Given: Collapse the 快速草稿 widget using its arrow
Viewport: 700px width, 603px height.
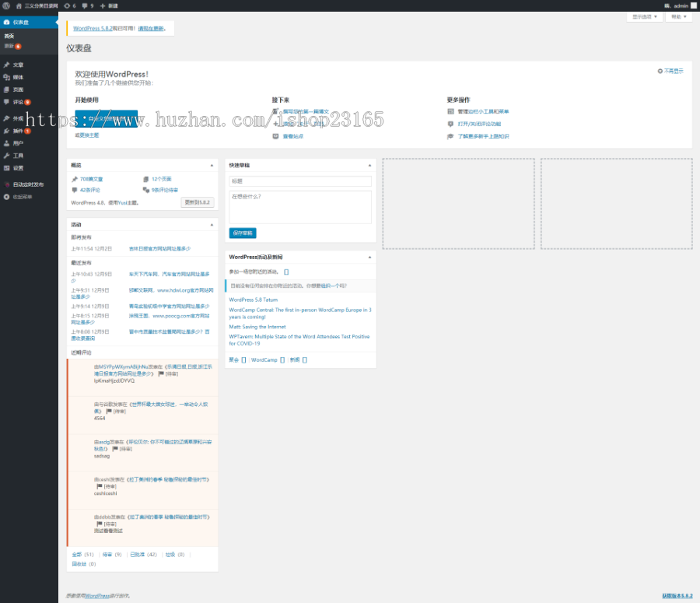Looking at the screenshot, I should pyautogui.click(x=369, y=165).
